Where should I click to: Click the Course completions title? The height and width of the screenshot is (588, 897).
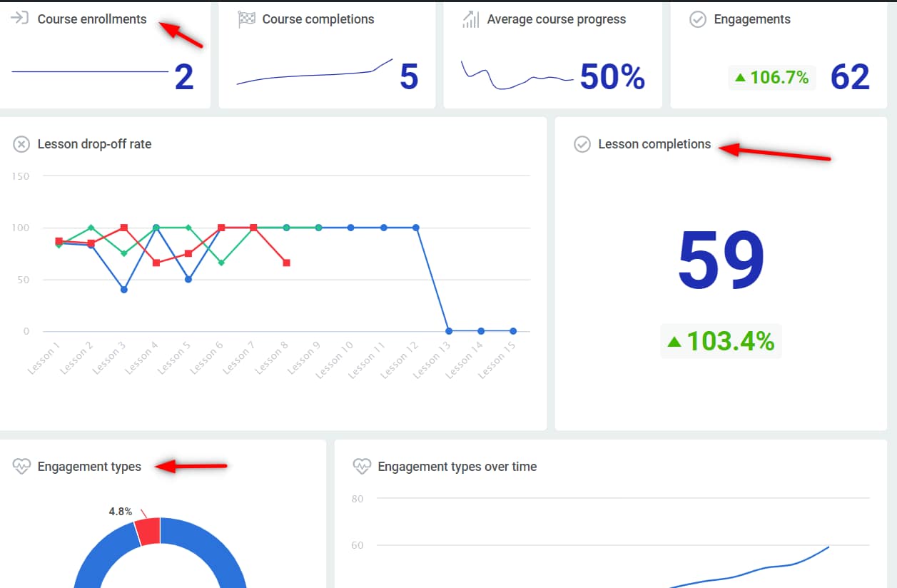pyautogui.click(x=318, y=19)
